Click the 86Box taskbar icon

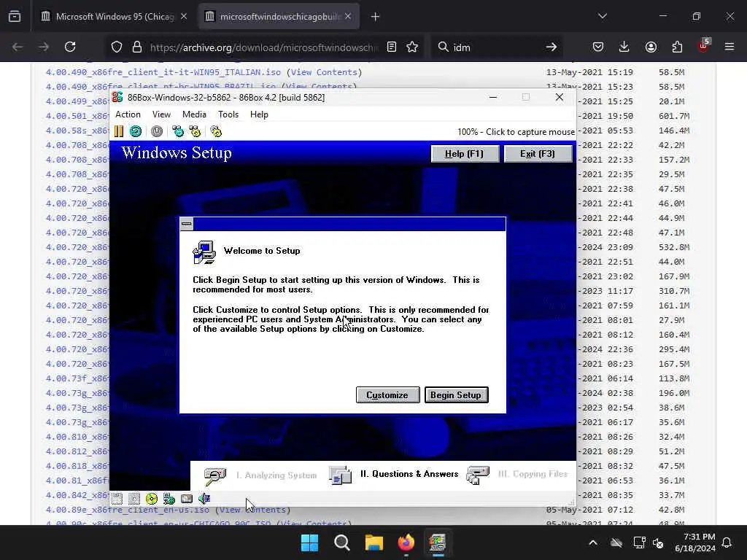(x=438, y=542)
